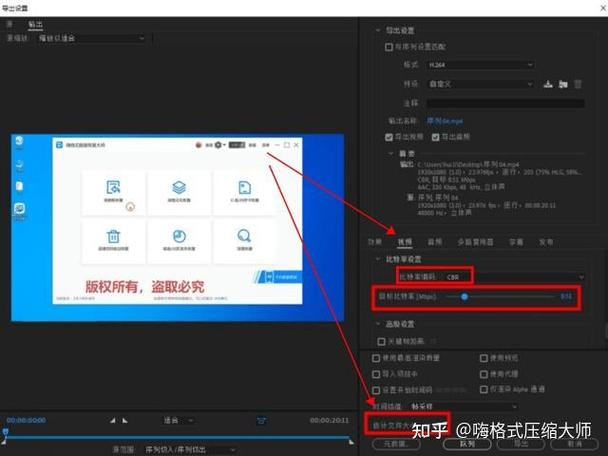This screenshot has width=608, height=456.
Task: Click the timeline playhead marker
Action: click(x=5, y=432)
